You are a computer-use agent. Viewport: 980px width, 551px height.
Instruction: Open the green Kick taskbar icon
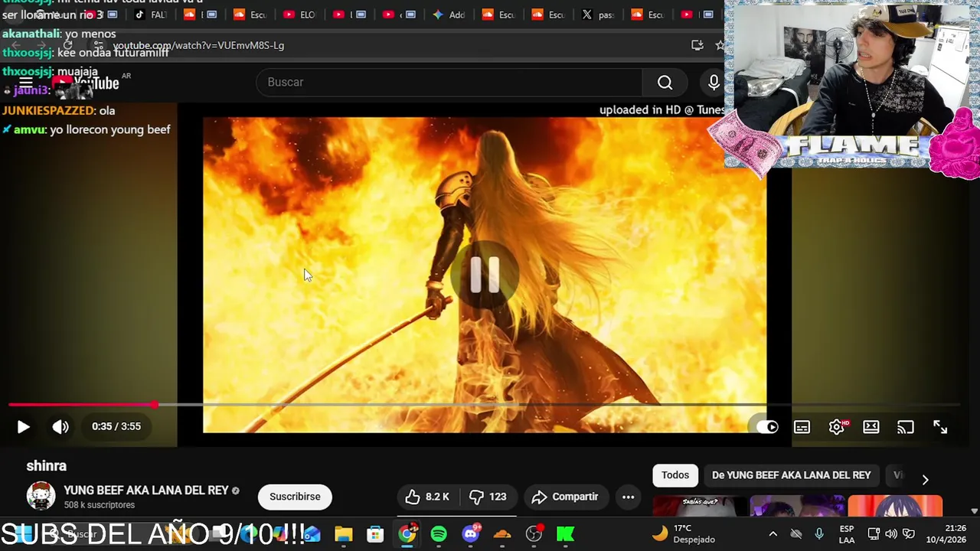pyautogui.click(x=566, y=534)
